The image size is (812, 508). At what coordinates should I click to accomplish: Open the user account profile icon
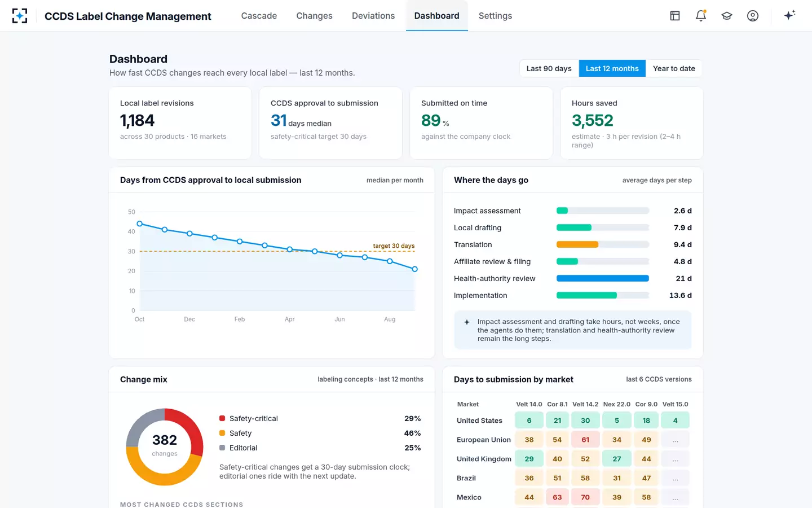(753, 16)
